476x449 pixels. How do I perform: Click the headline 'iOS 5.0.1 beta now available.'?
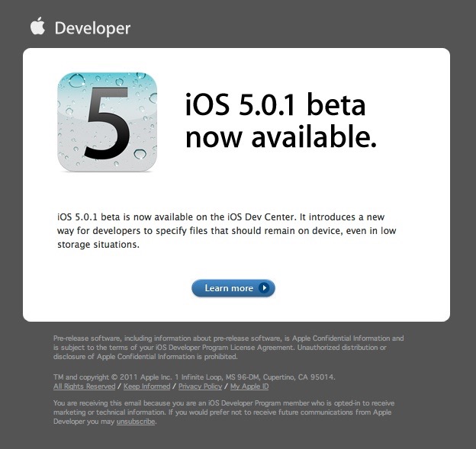281,121
